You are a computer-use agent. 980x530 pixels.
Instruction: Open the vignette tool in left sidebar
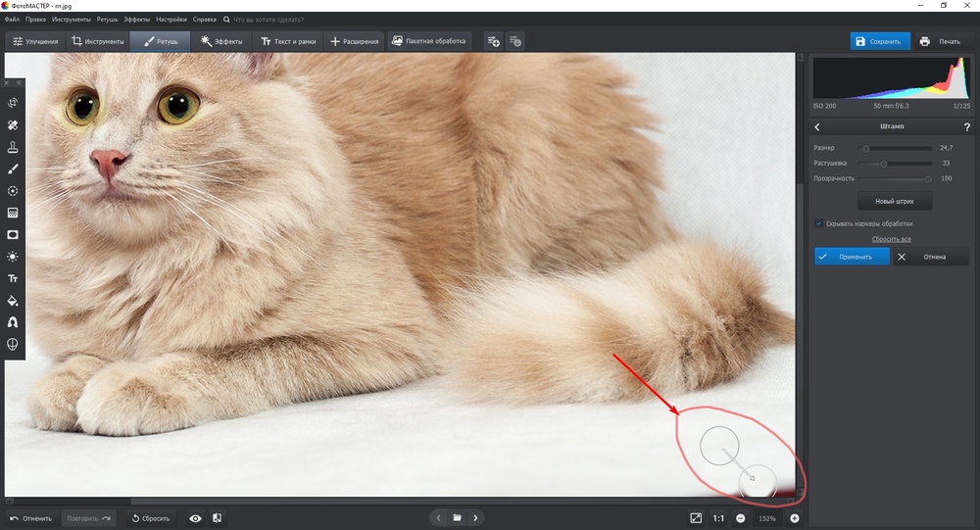(x=13, y=235)
